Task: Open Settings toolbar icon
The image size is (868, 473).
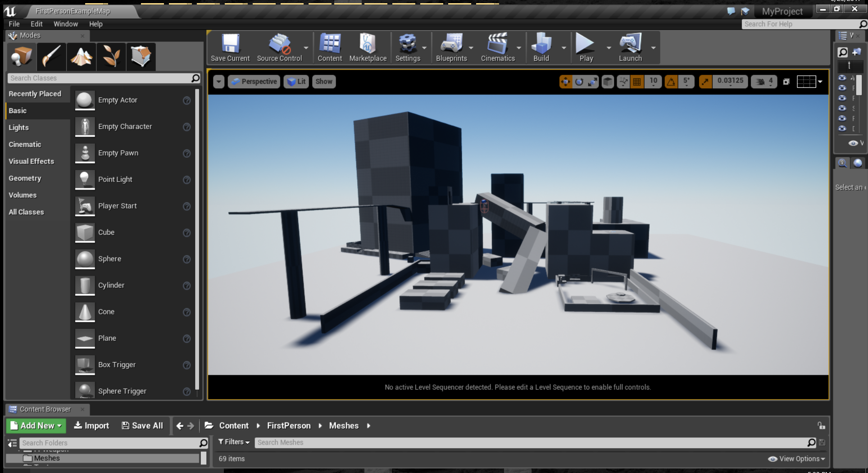Action: 408,47
